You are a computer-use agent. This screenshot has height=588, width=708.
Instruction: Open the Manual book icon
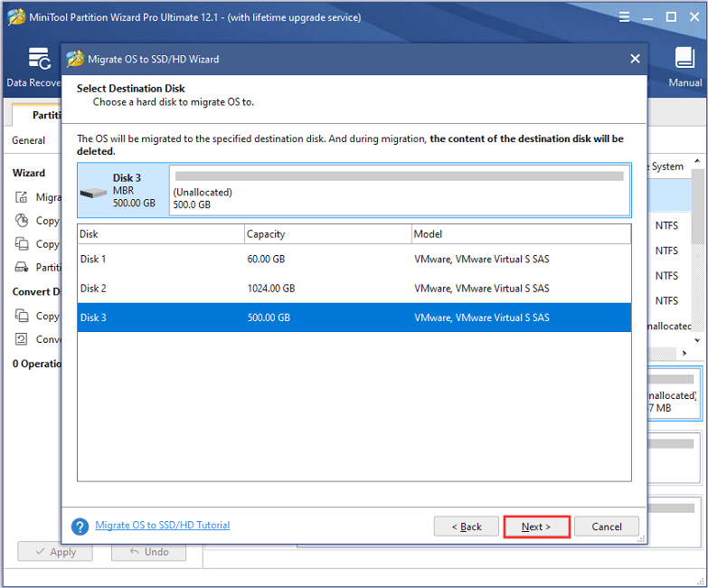[684, 58]
